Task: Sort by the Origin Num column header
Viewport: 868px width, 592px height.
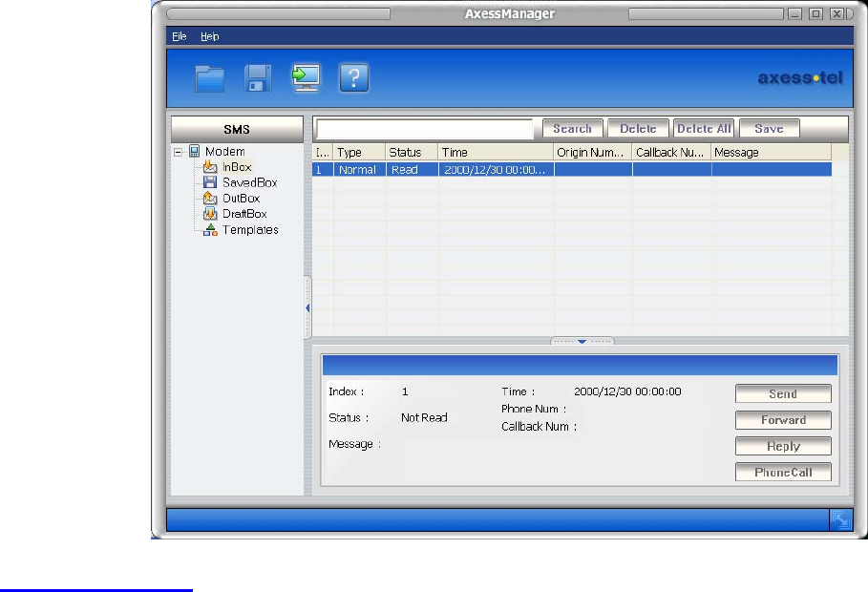Action: (592, 152)
